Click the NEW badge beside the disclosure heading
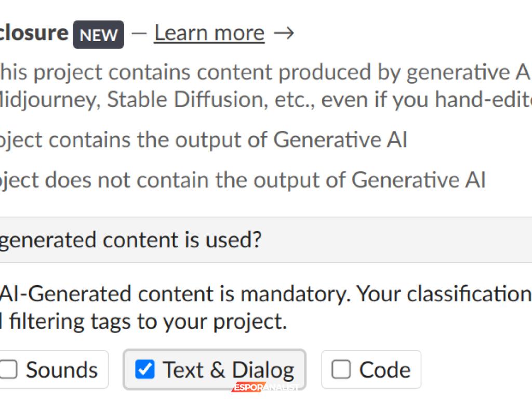 click(x=98, y=35)
